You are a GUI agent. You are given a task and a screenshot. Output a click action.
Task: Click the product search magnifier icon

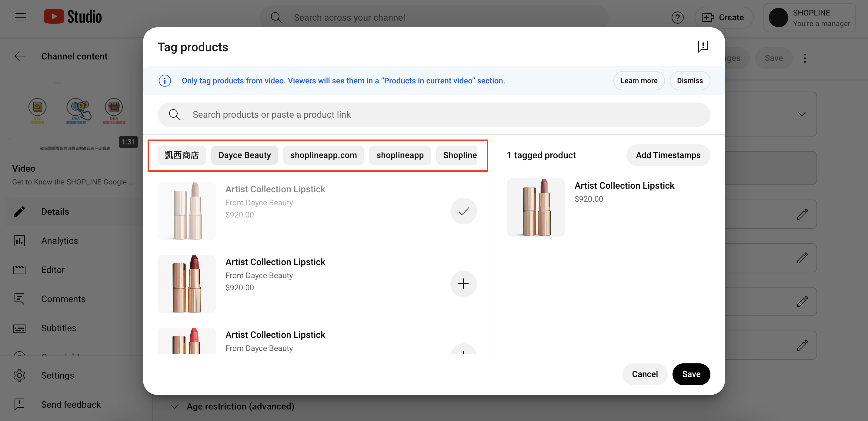coord(174,114)
